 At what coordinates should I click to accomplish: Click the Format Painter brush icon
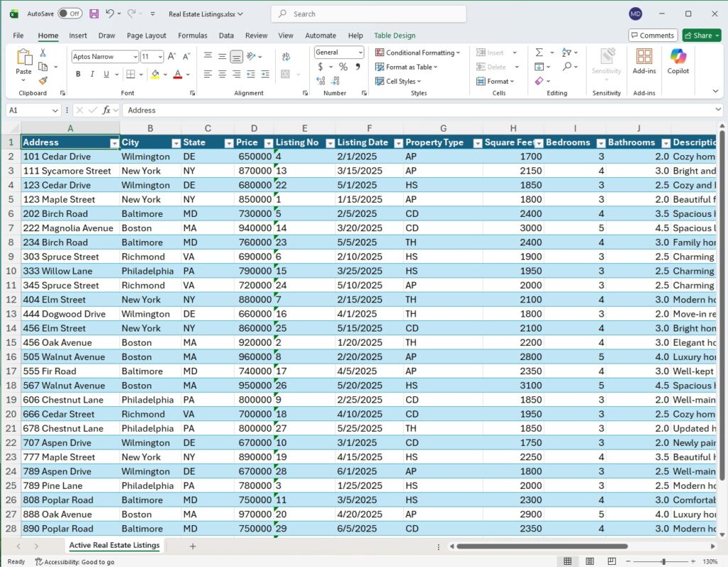pos(43,80)
